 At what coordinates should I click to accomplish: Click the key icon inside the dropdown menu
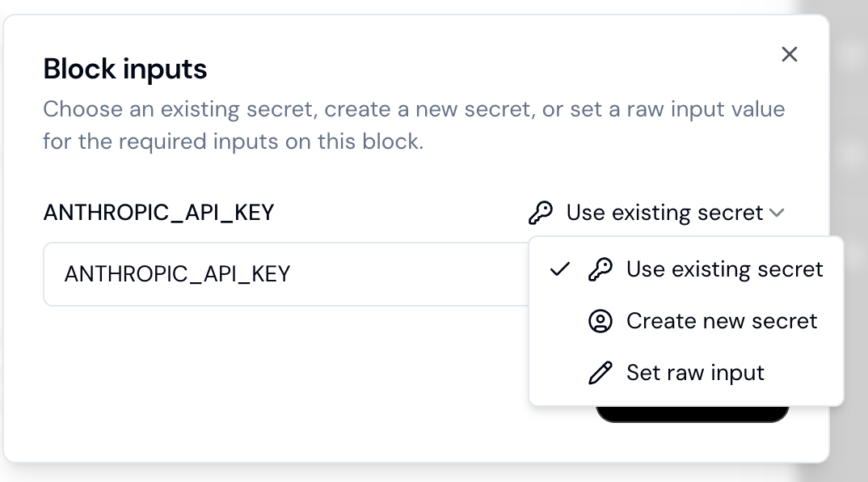pyautogui.click(x=600, y=269)
